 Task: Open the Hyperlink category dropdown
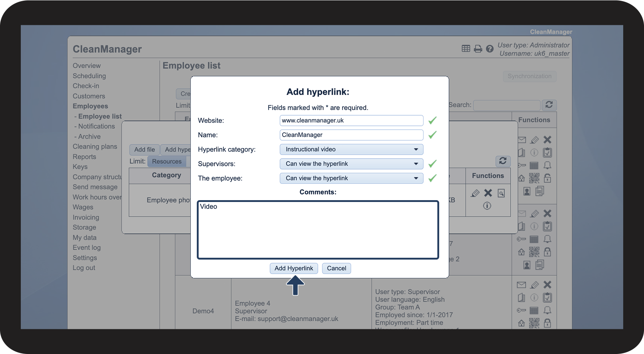(351, 149)
